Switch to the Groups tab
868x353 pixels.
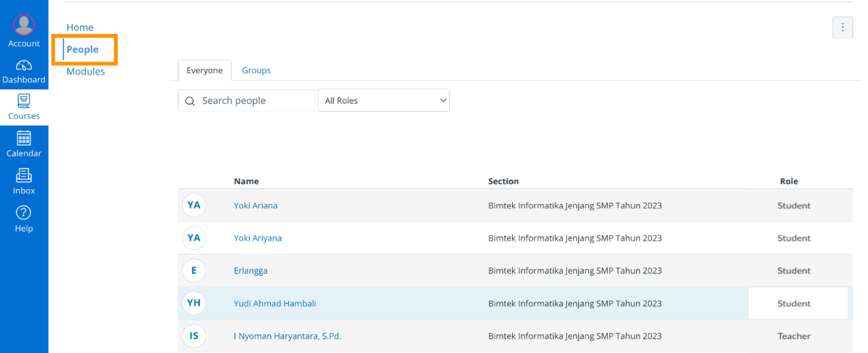tap(256, 70)
